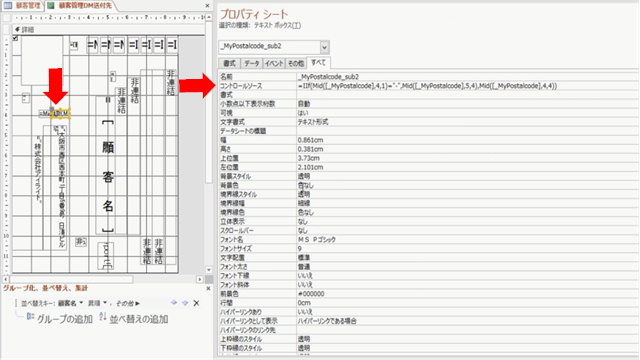Close the グループ化、並べ替え、集計 pane

point(208,288)
